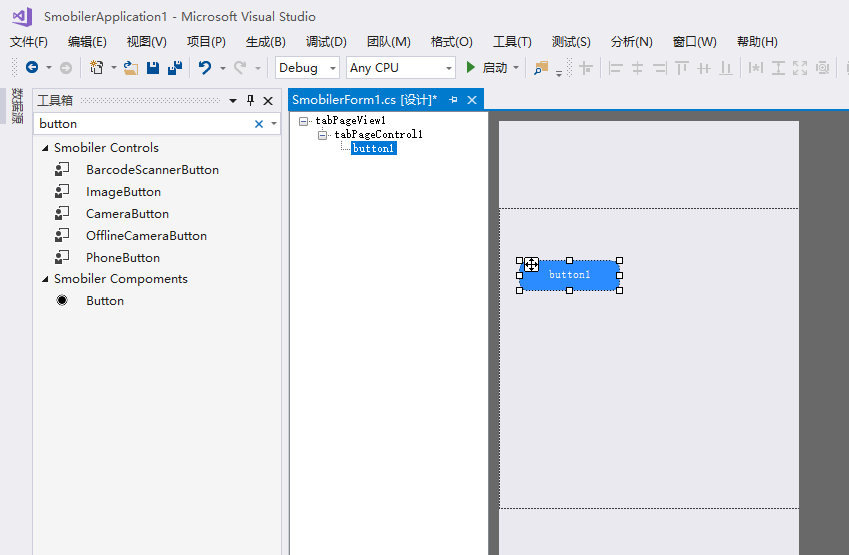Image resolution: width=849 pixels, height=555 pixels.
Task: Click the Align Rights layout icon
Action: pyautogui.click(x=659, y=68)
